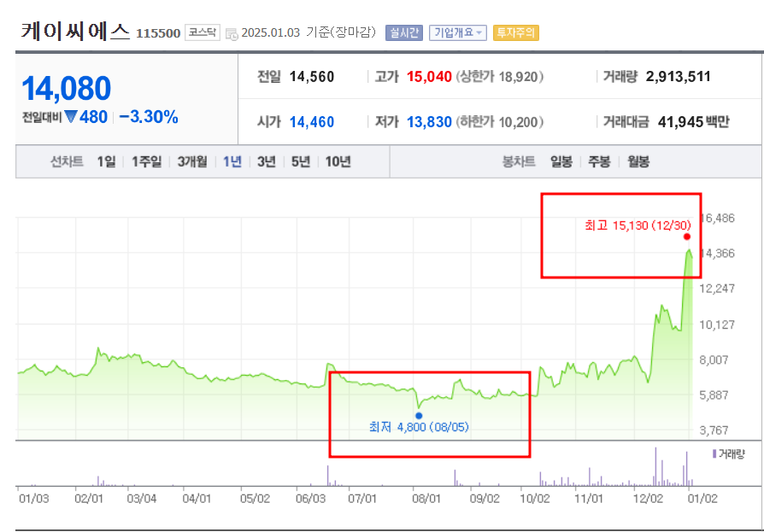Select the 1년 line chart period
The width and height of the screenshot is (764, 532).
232,161
